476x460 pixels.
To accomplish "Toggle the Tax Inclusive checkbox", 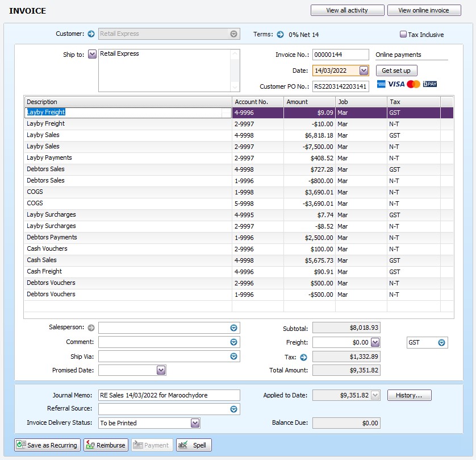I will pyautogui.click(x=403, y=34).
